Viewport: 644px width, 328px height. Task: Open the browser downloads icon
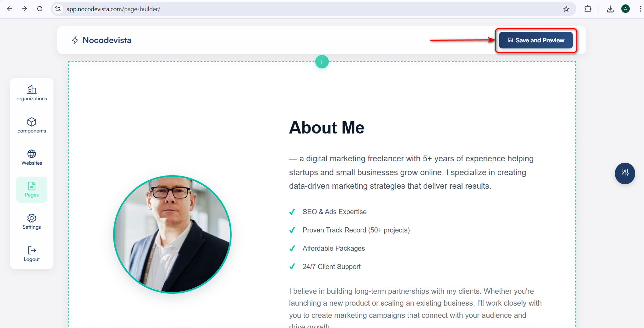tap(610, 9)
